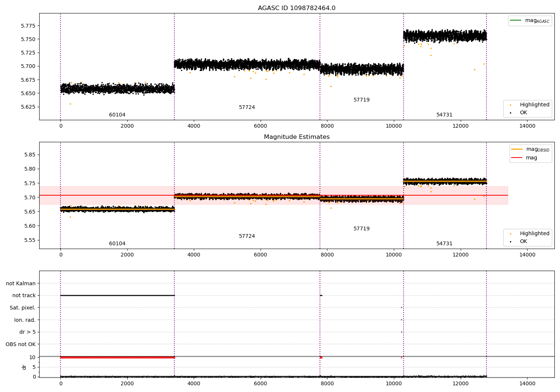
Task: Click the 5.85 y-axis tick label
Action: click(29, 155)
